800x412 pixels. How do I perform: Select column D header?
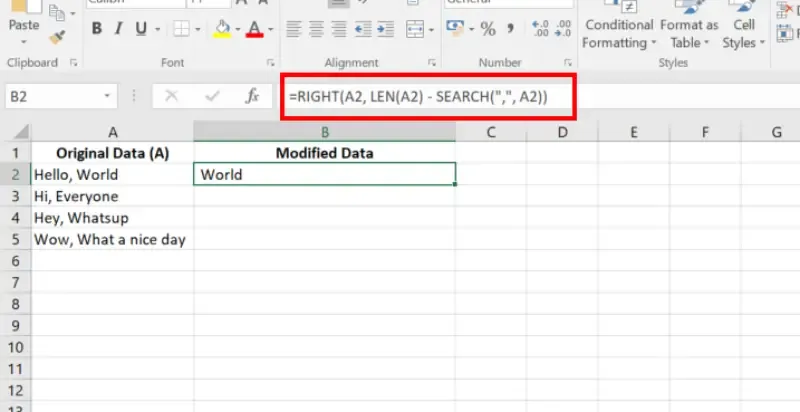click(562, 132)
